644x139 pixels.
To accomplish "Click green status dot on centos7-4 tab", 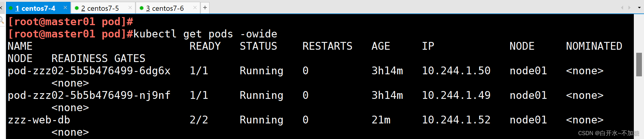I will pyautogui.click(x=11, y=8).
